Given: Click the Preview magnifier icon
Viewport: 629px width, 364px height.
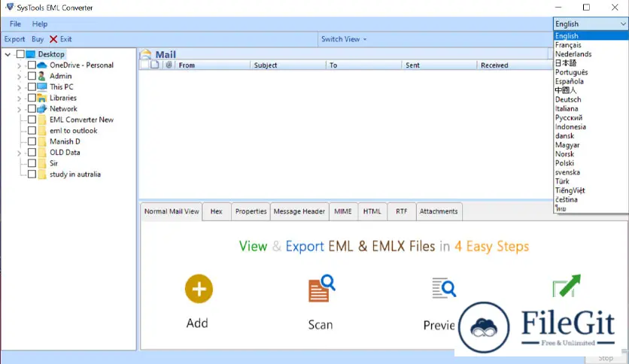Looking at the screenshot, I should click(444, 288).
